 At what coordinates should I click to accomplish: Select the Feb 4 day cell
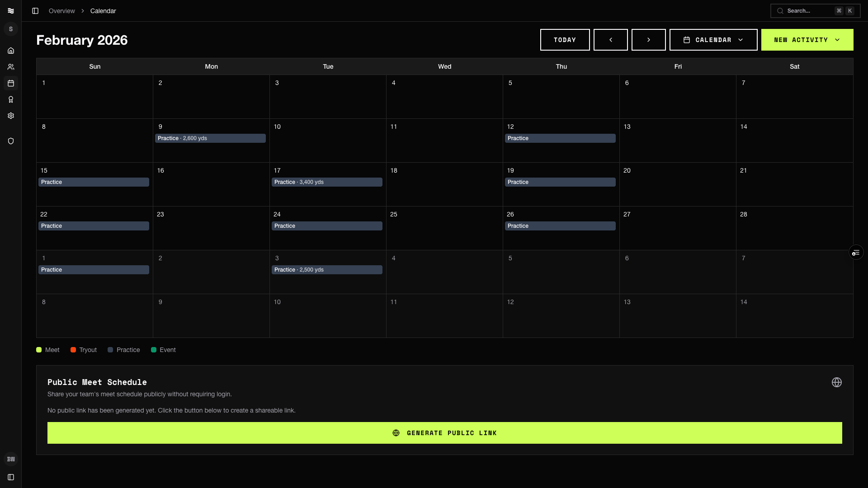coord(445,97)
